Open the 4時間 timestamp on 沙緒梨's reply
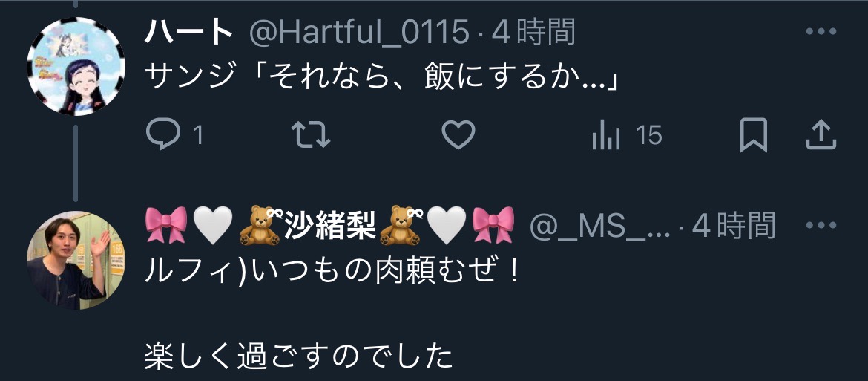Screen dimensions: 868x381 pos(733,227)
